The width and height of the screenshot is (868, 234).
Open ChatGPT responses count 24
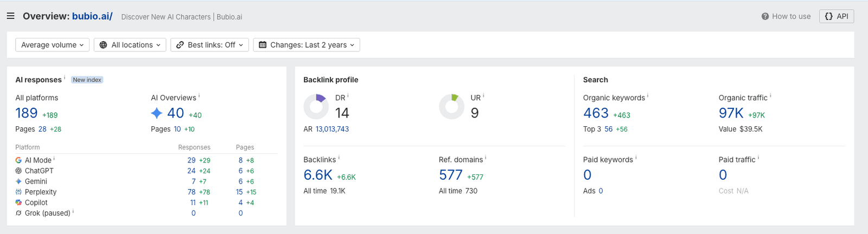tap(192, 171)
